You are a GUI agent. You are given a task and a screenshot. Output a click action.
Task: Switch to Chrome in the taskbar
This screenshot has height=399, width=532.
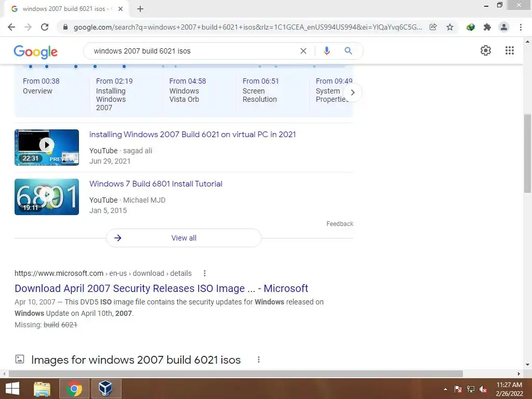pos(74,389)
